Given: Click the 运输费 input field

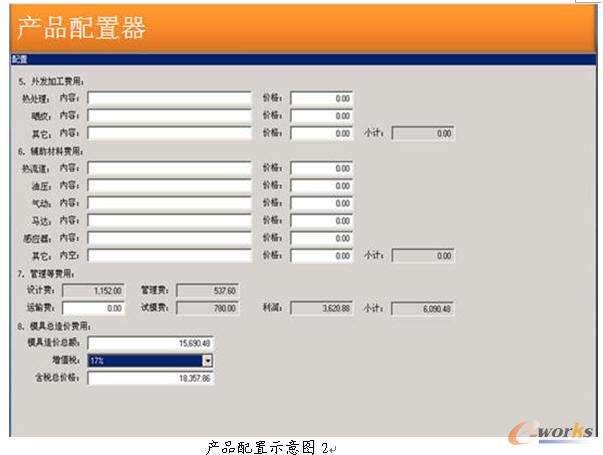Looking at the screenshot, I should (93, 308).
